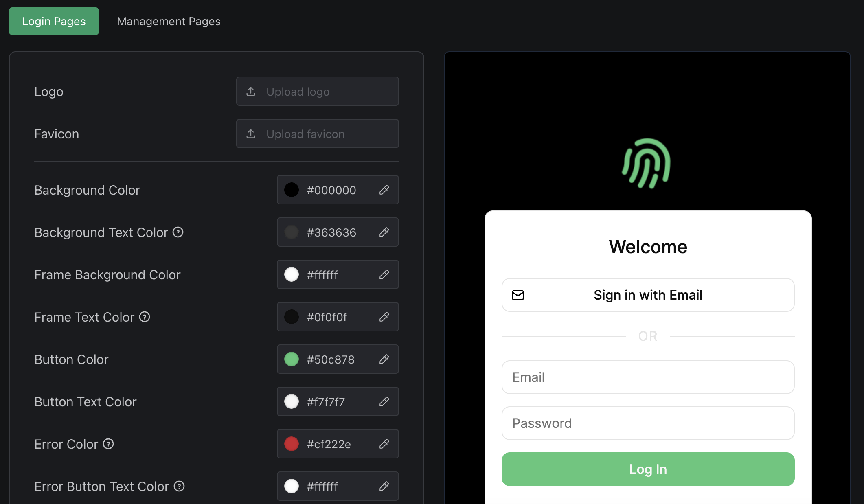The width and height of the screenshot is (864, 504).
Task: Click the dark gray Background Text Color swatch
Action: 292,232
